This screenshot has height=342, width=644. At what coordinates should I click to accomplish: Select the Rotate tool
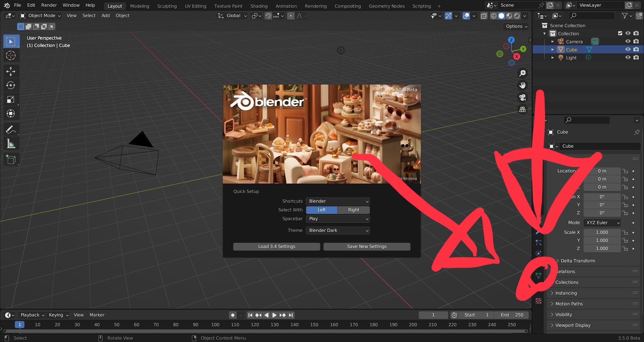click(x=11, y=85)
